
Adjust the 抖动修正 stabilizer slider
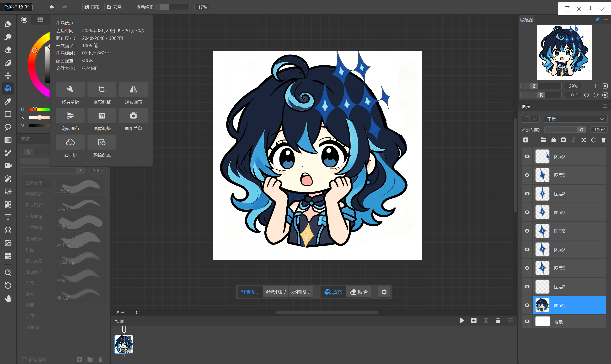pyautogui.click(x=173, y=7)
